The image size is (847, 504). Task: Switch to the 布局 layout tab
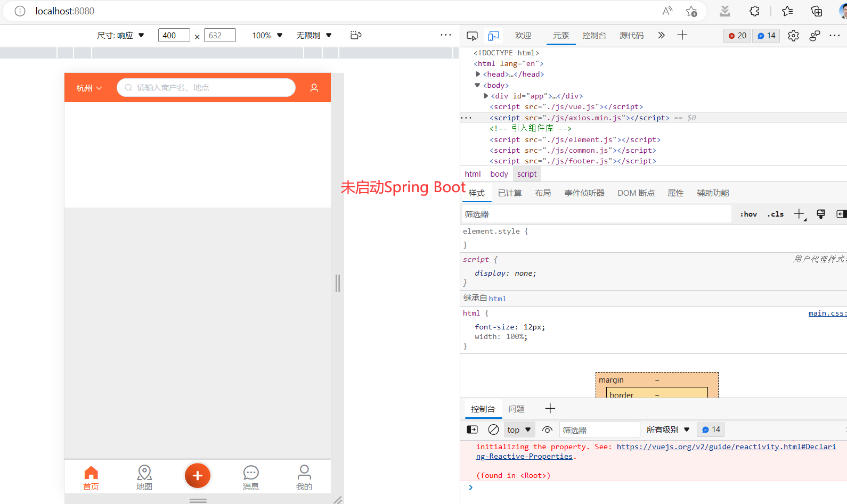543,193
